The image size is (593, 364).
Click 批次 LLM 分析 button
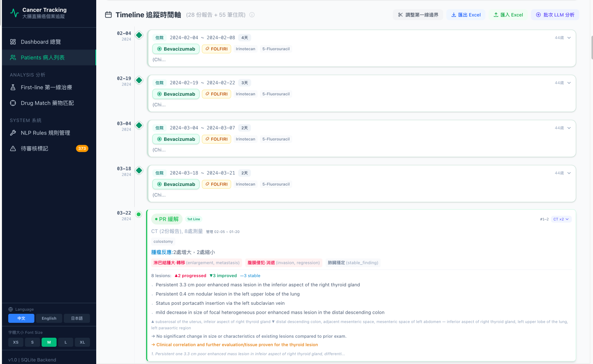pyautogui.click(x=555, y=15)
